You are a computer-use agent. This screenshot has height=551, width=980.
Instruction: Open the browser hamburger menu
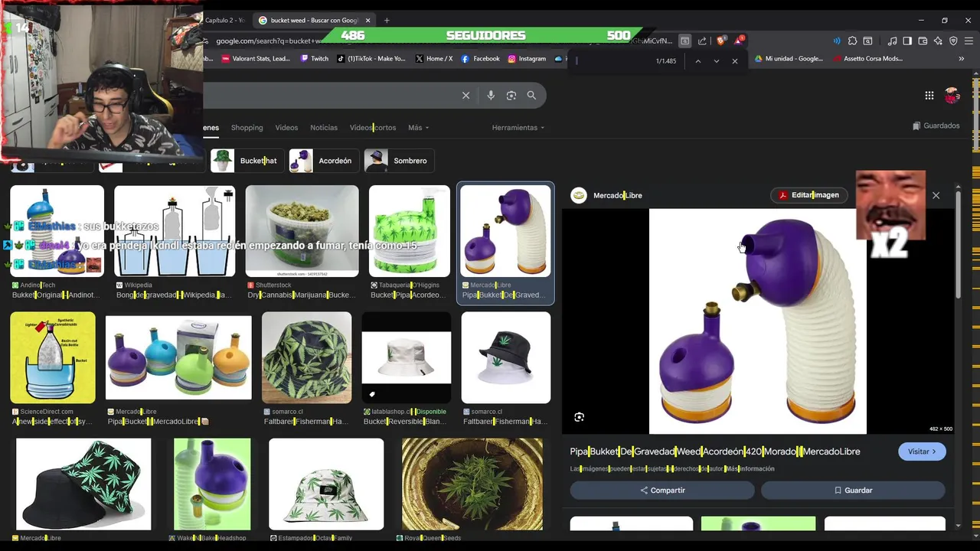[x=969, y=41]
